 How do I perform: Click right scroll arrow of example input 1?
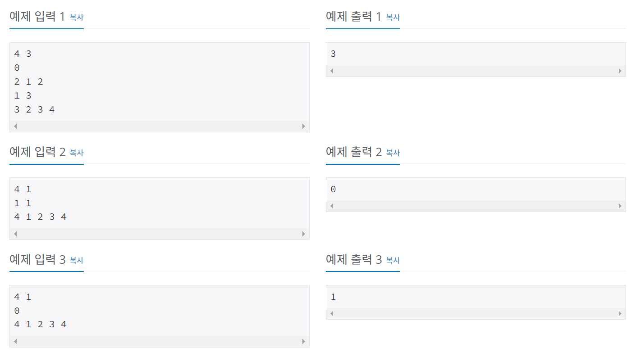point(304,127)
